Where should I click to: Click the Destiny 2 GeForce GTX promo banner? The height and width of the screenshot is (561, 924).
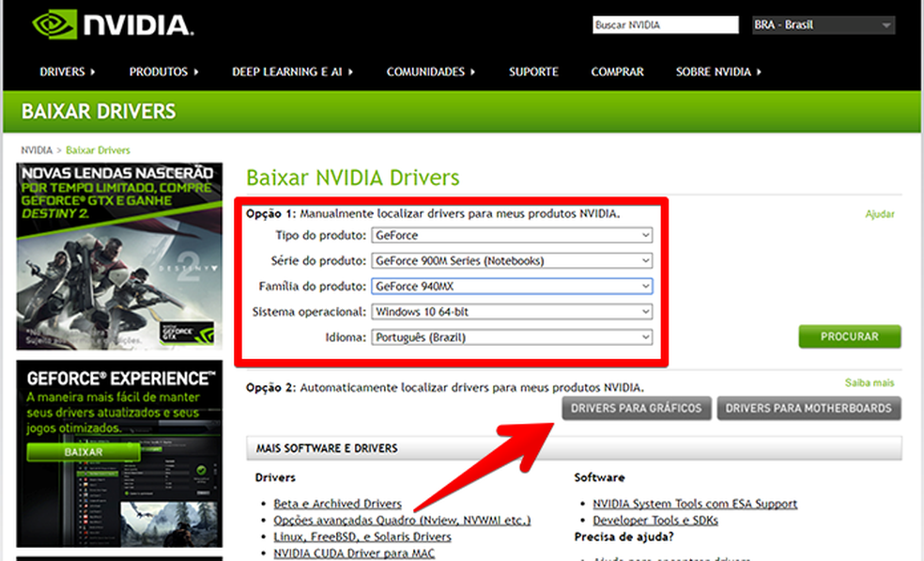[119, 256]
